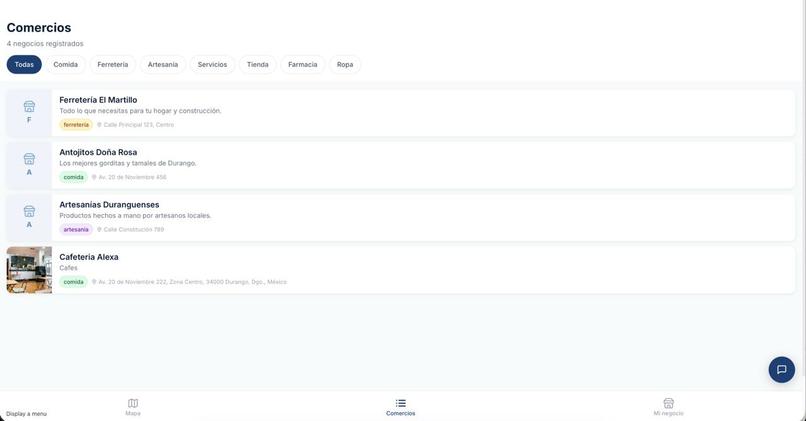The image size is (806, 421).
Task: Filter by Ferretería category
Action: coord(113,64)
